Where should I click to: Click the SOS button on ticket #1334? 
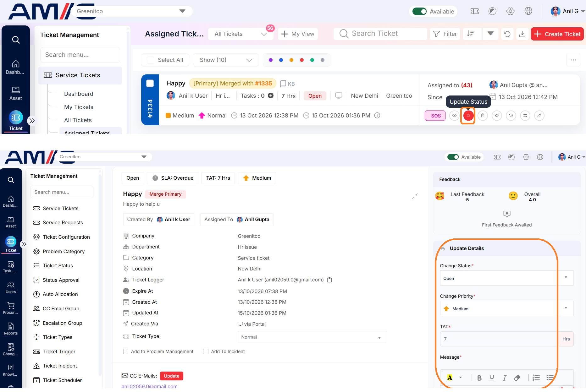coord(435,116)
